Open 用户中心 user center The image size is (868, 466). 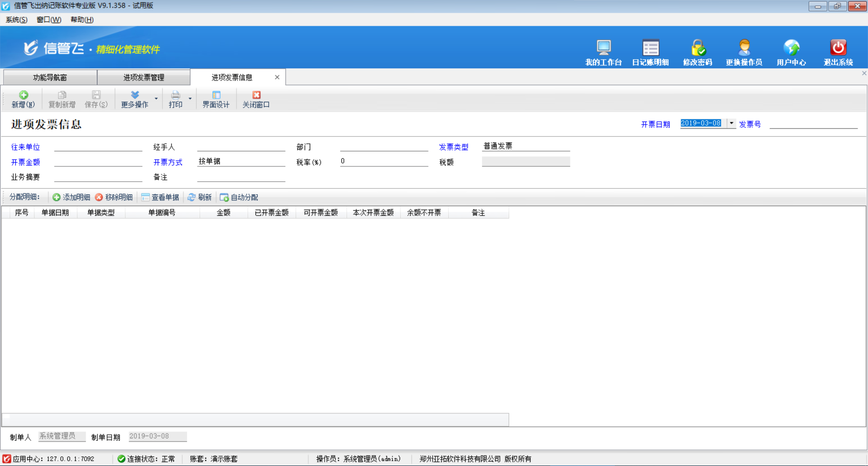tap(791, 51)
